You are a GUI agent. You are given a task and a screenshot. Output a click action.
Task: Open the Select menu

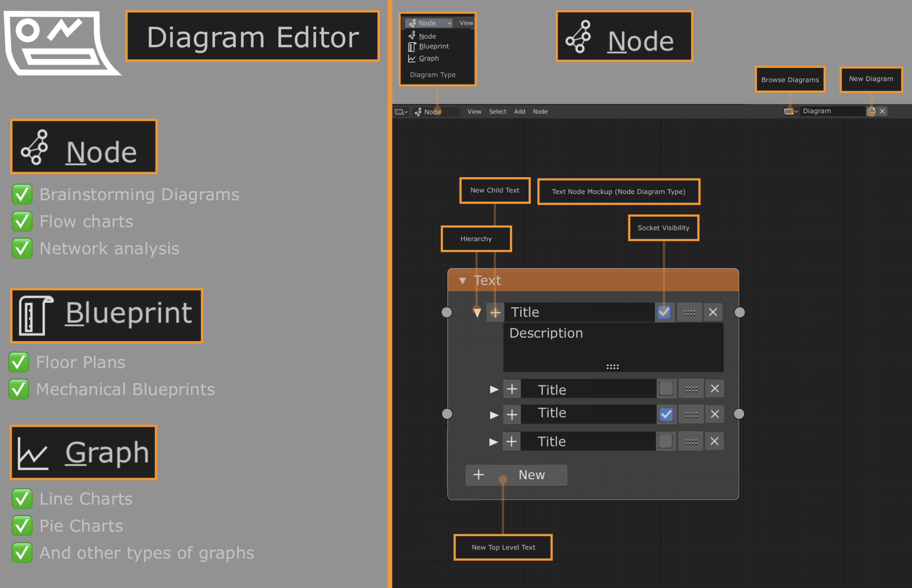tap(498, 112)
